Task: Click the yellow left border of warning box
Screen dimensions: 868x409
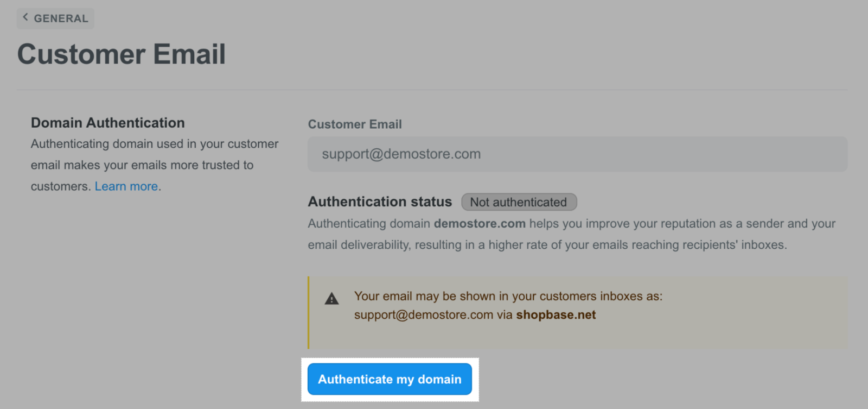Action: (x=309, y=312)
